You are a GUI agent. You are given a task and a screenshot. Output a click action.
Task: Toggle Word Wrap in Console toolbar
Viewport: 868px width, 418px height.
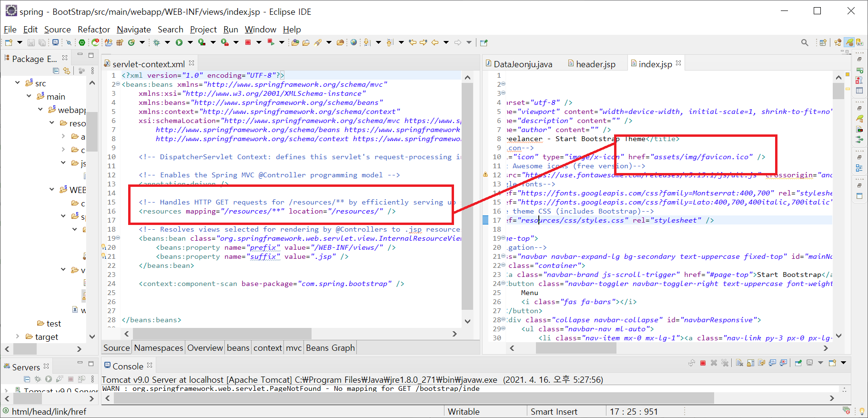click(x=761, y=363)
